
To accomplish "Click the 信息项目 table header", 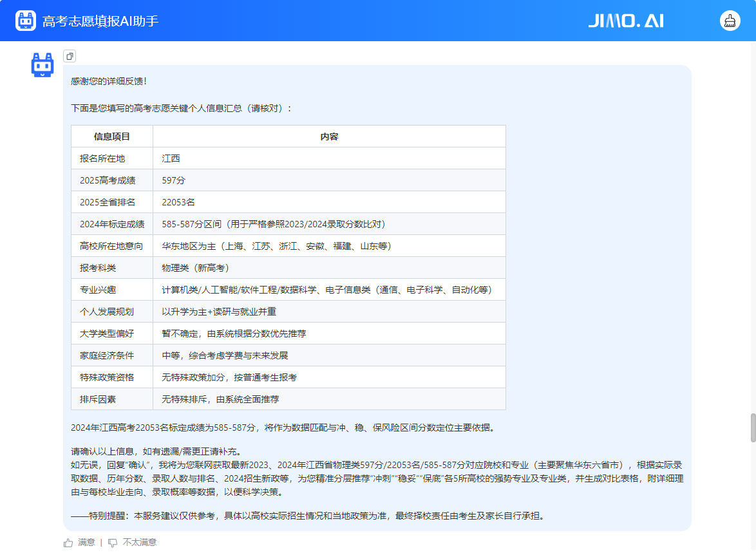I will coord(112,136).
